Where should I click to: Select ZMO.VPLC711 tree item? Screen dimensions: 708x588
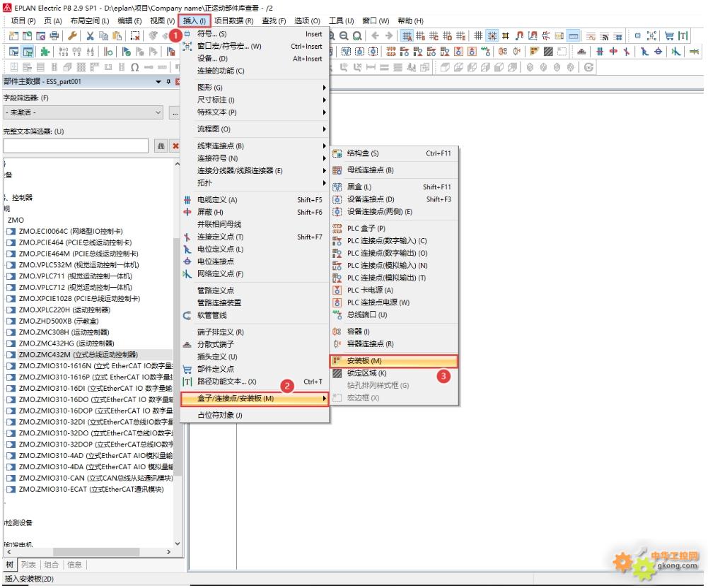[x=76, y=276]
